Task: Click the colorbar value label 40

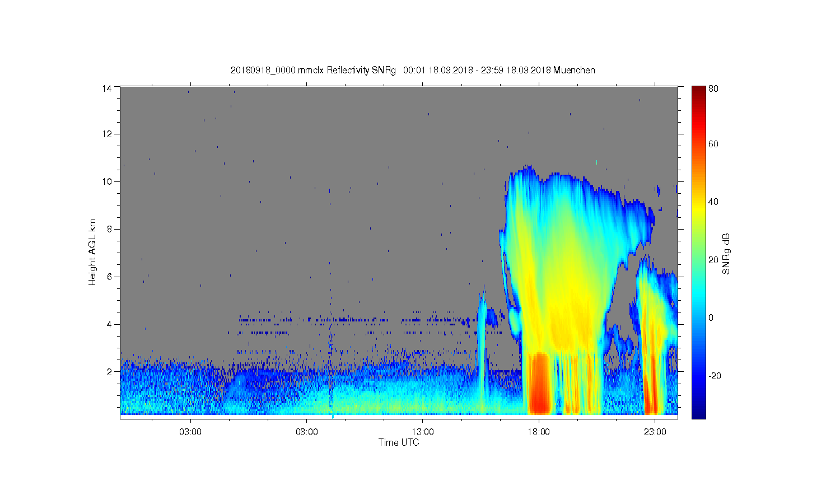Action: point(713,202)
